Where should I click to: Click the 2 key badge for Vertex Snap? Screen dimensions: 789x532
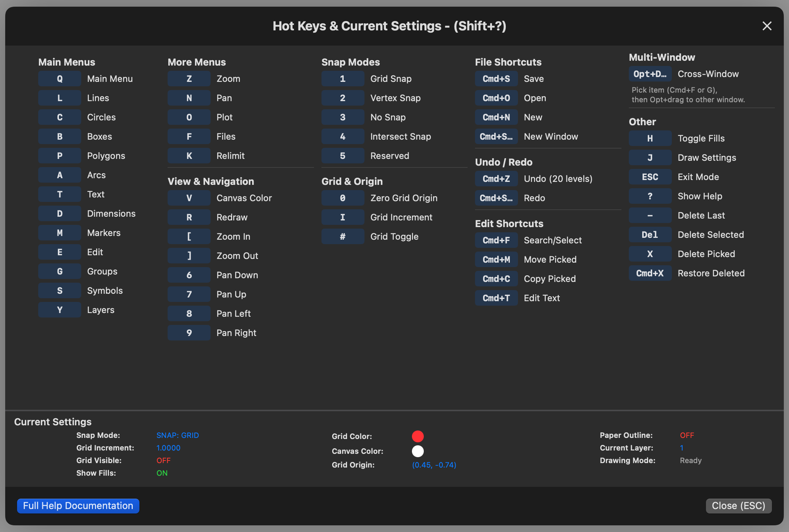coord(343,98)
